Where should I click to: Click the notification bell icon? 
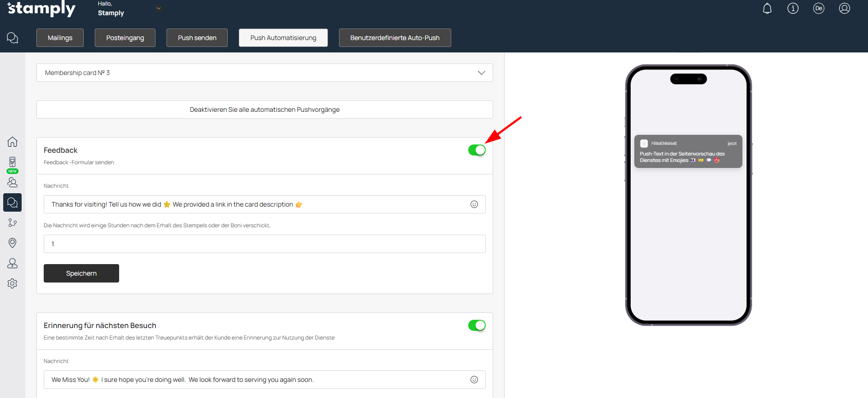pyautogui.click(x=767, y=8)
